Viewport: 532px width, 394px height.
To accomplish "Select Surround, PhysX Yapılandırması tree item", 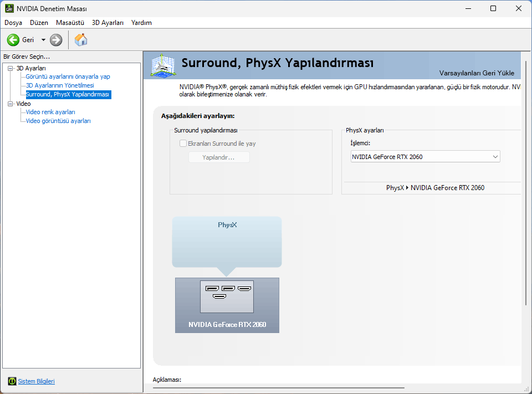I will click(x=68, y=94).
